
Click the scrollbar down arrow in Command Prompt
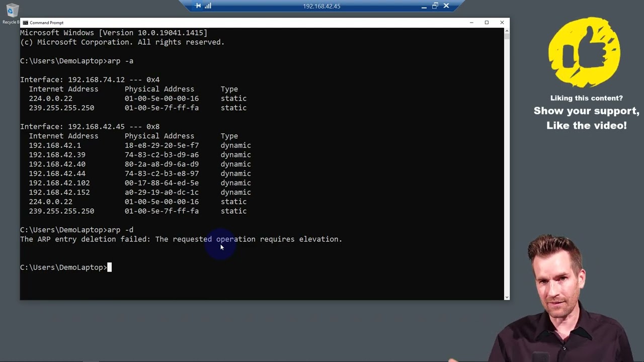(x=507, y=297)
